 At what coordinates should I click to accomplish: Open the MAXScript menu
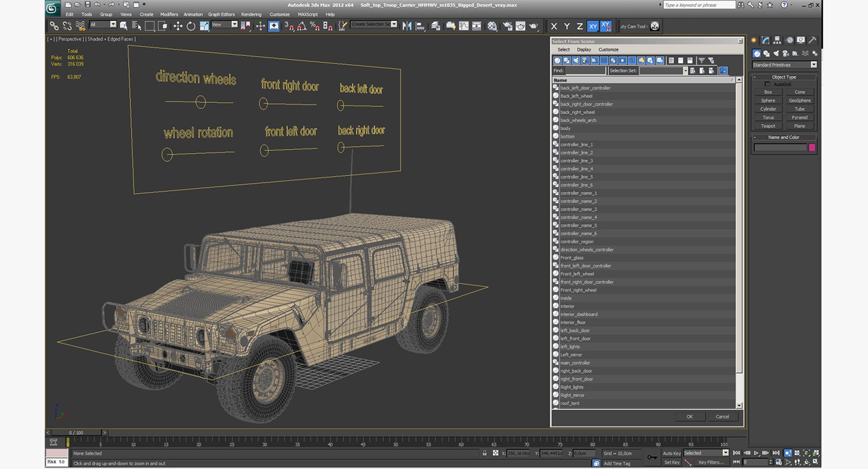307,14
